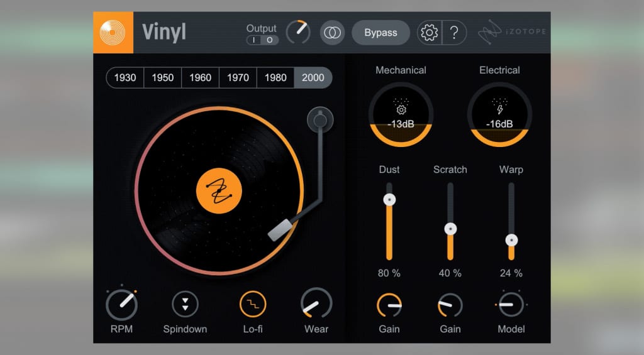644x355 pixels.
Task: Select the 1950 era
Action: tap(163, 77)
